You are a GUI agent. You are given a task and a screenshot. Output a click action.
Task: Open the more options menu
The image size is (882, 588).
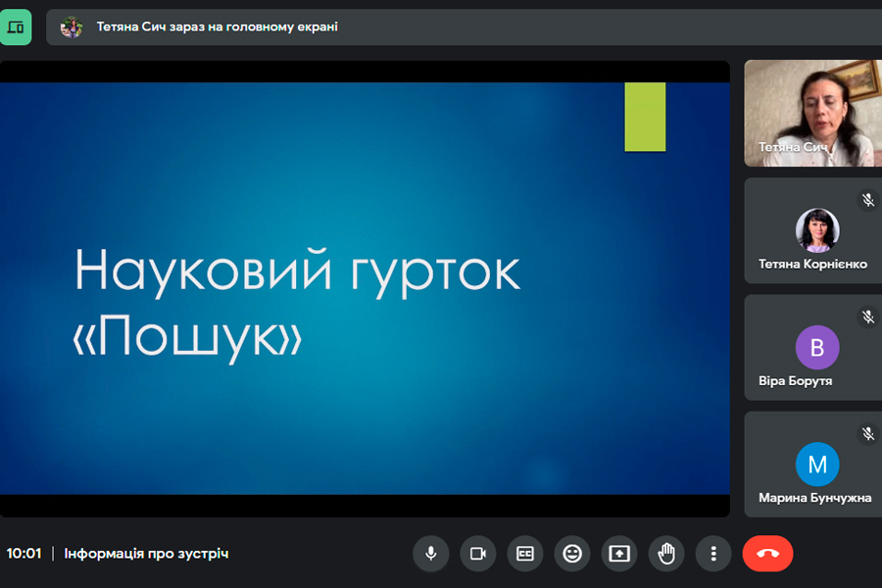(x=713, y=554)
